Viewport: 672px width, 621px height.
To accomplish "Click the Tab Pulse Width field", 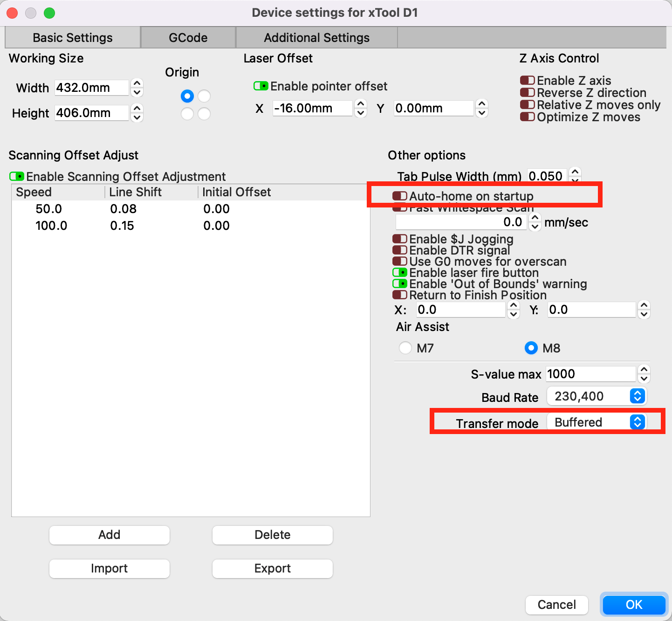I will [547, 176].
